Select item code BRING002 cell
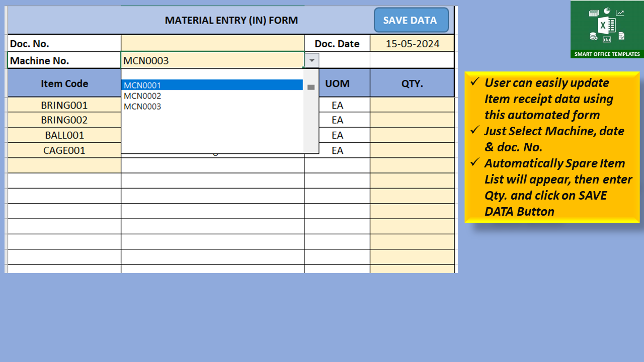The height and width of the screenshot is (362, 644). (x=64, y=120)
